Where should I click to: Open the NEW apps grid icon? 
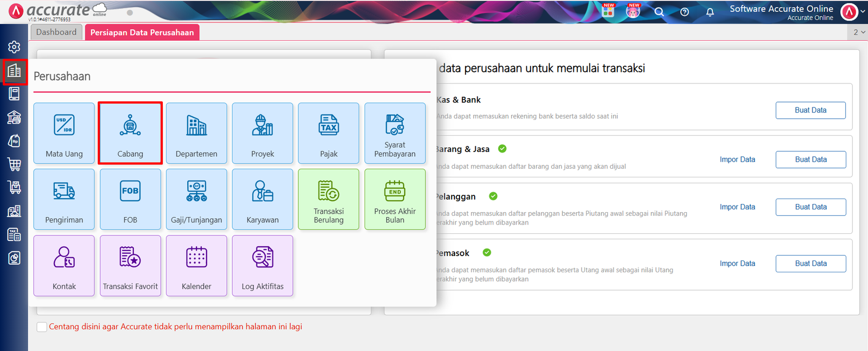[608, 10]
